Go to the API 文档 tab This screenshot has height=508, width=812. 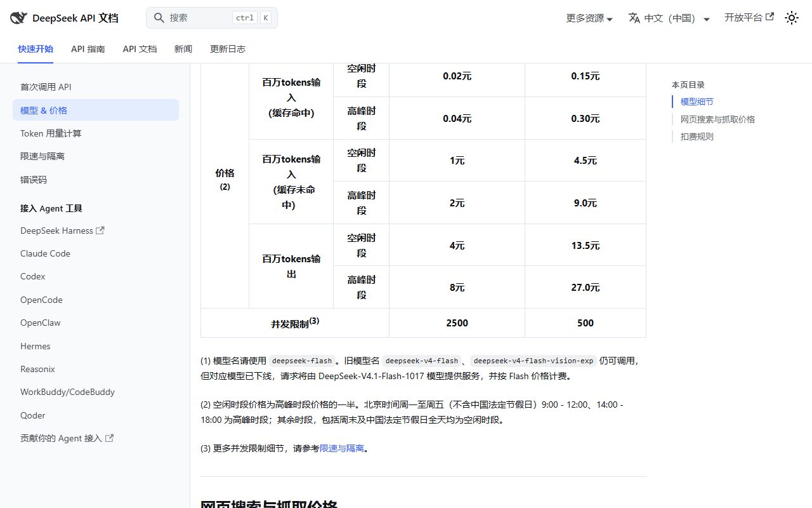click(140, 49)
